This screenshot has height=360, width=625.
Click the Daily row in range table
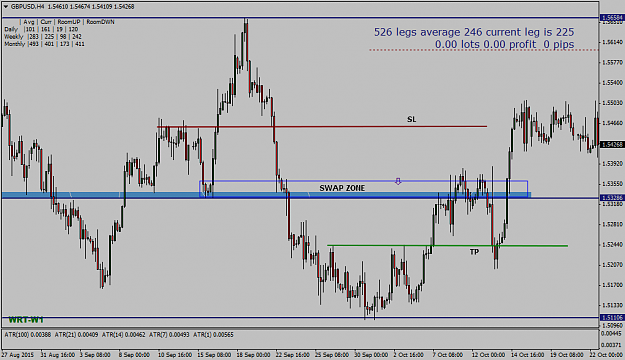click(41, 29)
